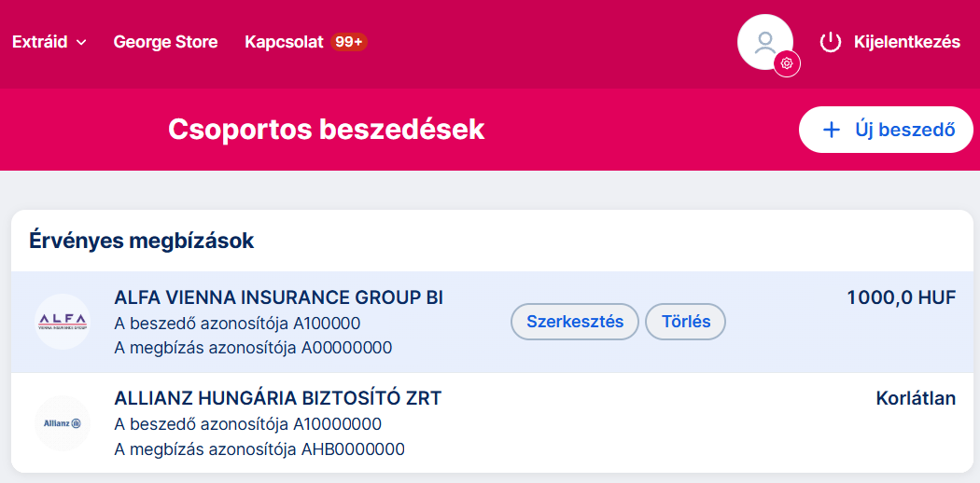This screenshot has width=980, height=483.
Task: Open the ALLIANZ HUNGÁRIA BIZTOSÍTÓ ZRT row
Action: point(277,399)
